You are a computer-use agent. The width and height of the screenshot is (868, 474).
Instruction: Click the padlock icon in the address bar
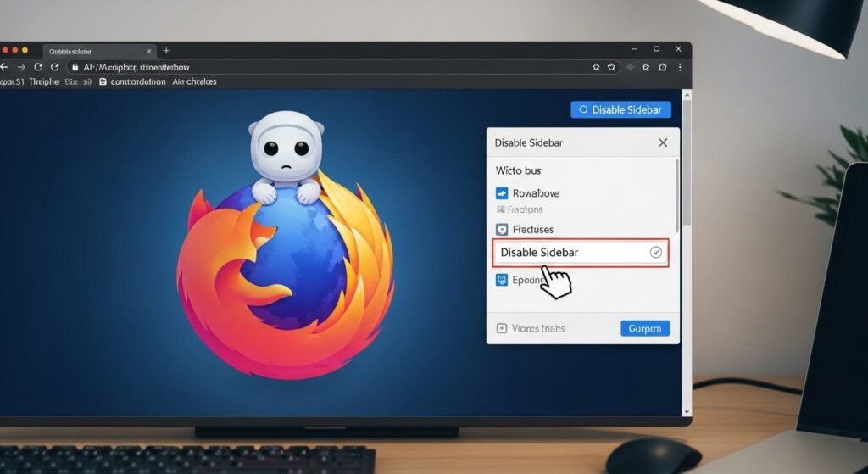[x=75, y=66]
